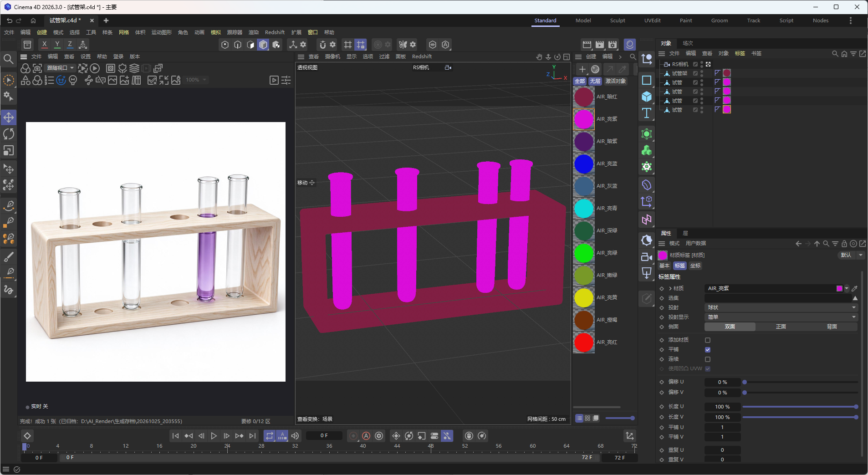The height and width of the screenshot is (475, 868).
Task: Select the Move tool in left toolbar
Action: (9, 117)
